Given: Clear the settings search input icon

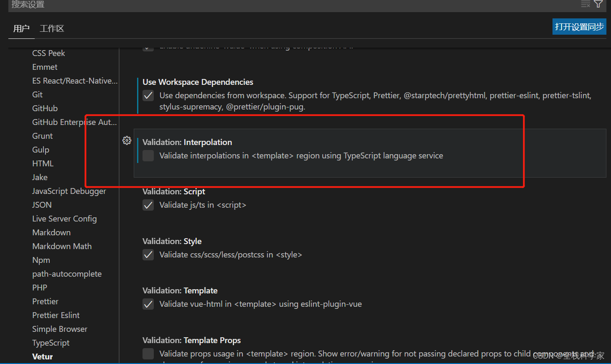Looking at the screenshot, I should 586,4.
